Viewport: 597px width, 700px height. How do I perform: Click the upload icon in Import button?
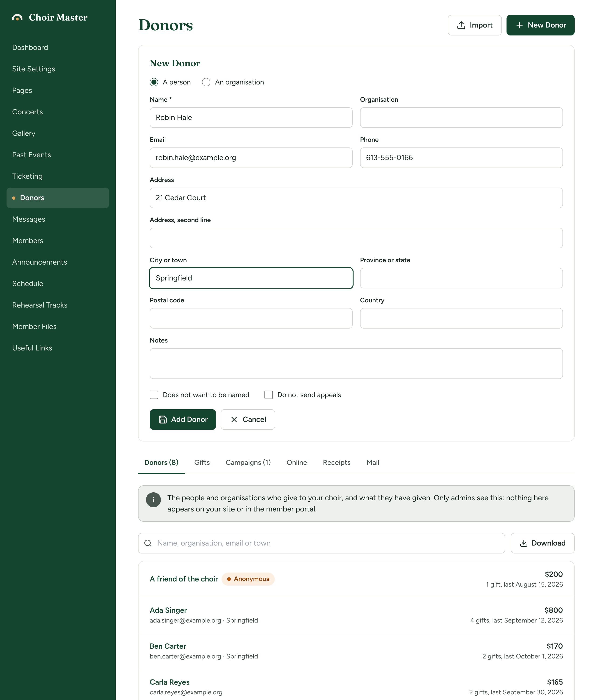(461, 25)
